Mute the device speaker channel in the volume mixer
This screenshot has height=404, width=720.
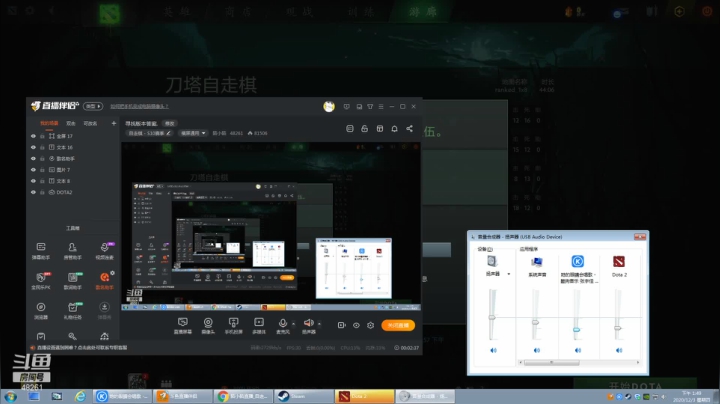click(x=493, y=350)
